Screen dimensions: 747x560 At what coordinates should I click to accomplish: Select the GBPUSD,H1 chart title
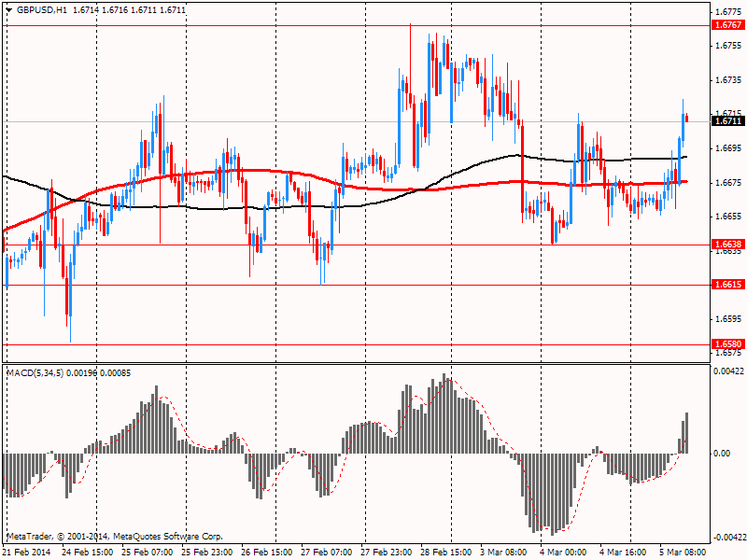tap(41, 10)
